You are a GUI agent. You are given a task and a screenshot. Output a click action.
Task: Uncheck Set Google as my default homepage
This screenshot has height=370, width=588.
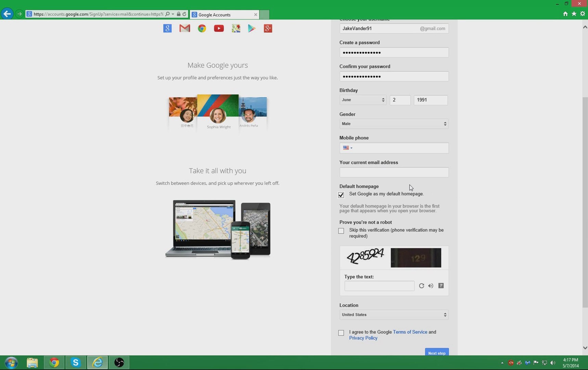341,195
